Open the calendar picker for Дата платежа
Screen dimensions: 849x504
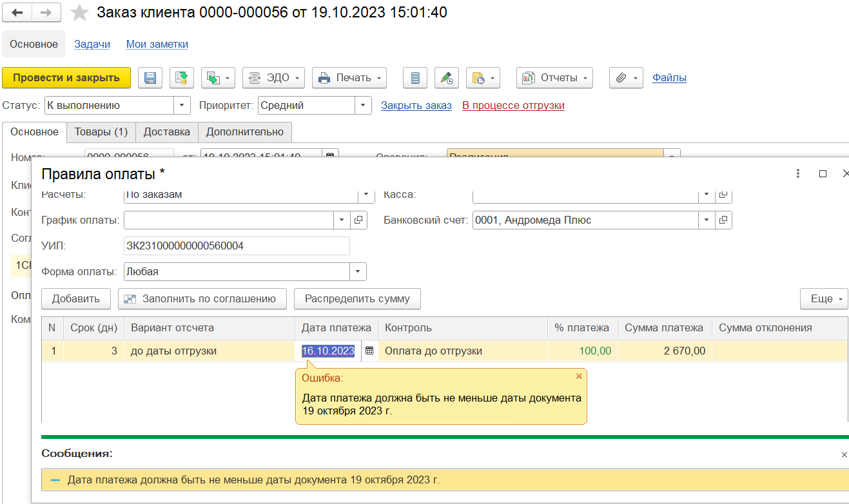[369, 351]
